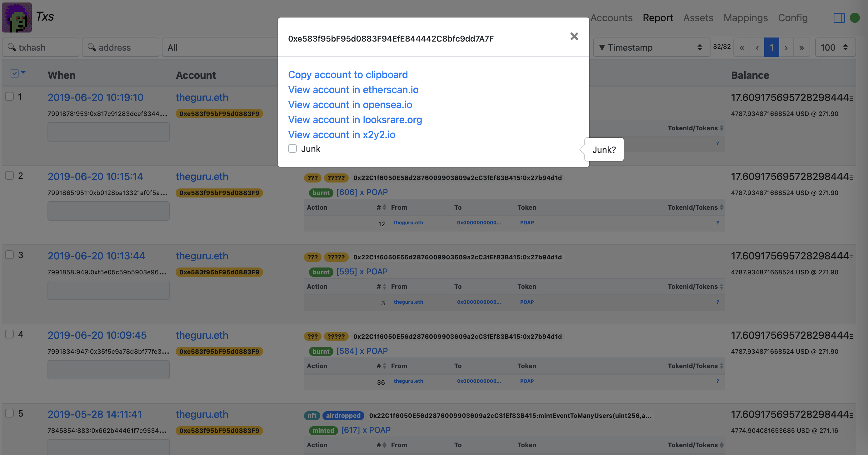The image size is (868, 455).
Task: Click the question mark in row 2 table
Action: [x=717, y=223]
